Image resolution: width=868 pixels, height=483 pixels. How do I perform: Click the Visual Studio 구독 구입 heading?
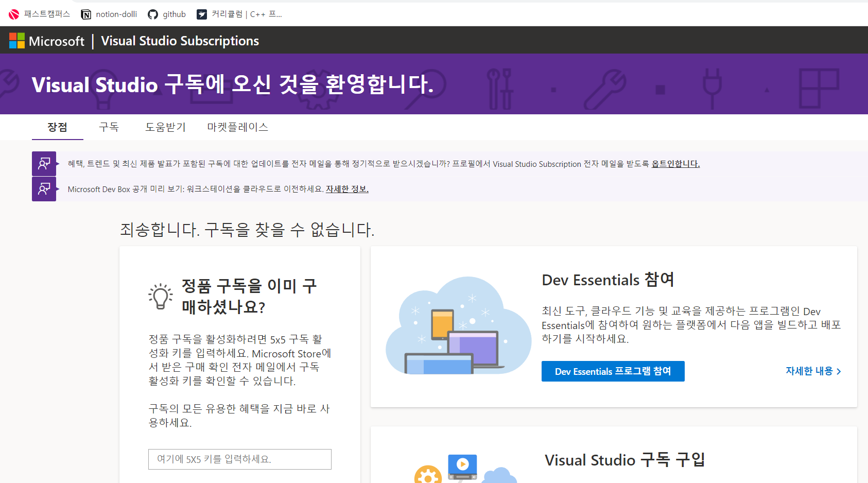click(624, 460)
